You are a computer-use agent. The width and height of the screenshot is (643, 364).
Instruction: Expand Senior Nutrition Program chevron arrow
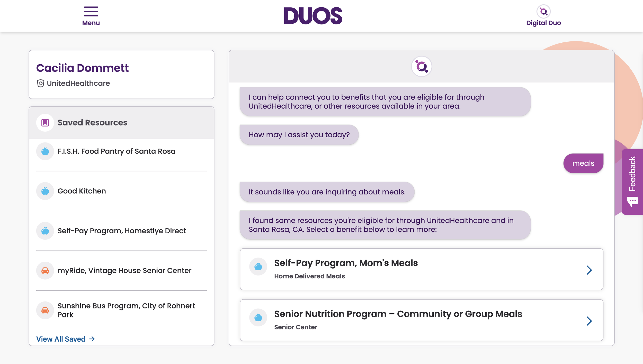[x=589, y=321]
